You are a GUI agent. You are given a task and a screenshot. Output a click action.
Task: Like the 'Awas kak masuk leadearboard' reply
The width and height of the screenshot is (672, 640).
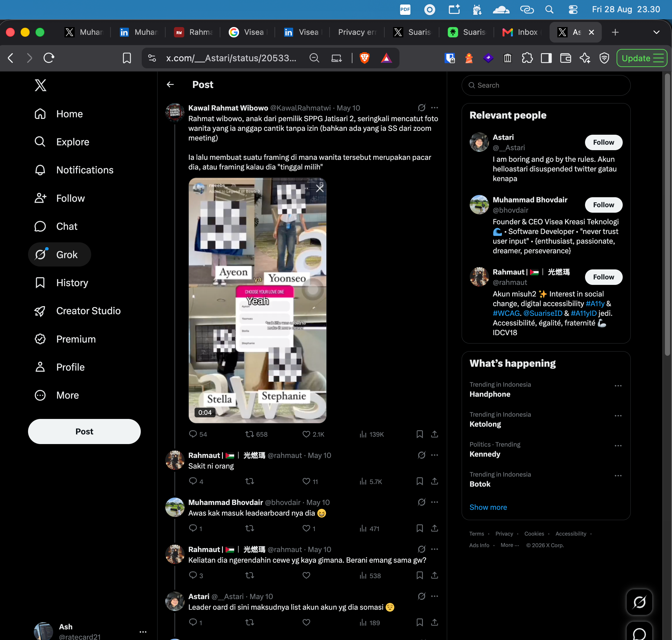point(309,528)
